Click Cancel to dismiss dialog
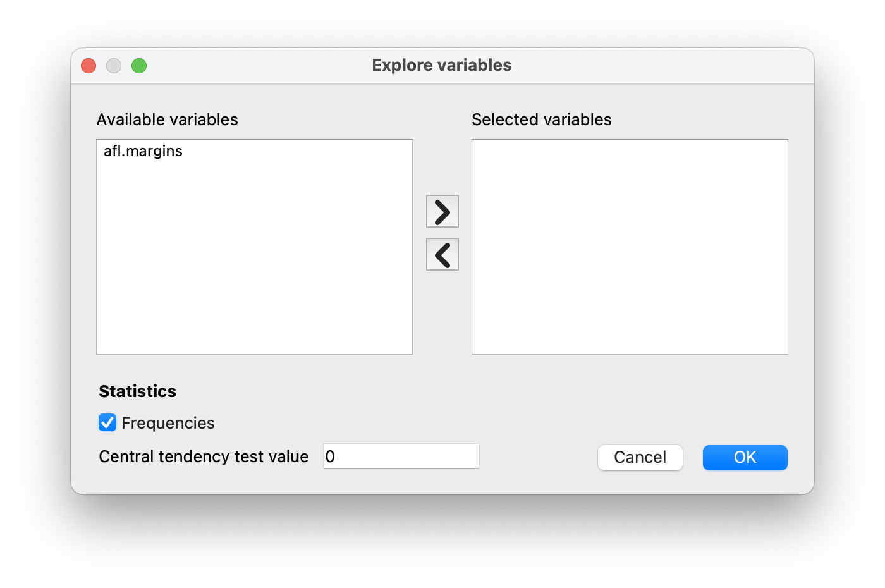The height and width of the screenshot is (588, 885). coord(640,457)
